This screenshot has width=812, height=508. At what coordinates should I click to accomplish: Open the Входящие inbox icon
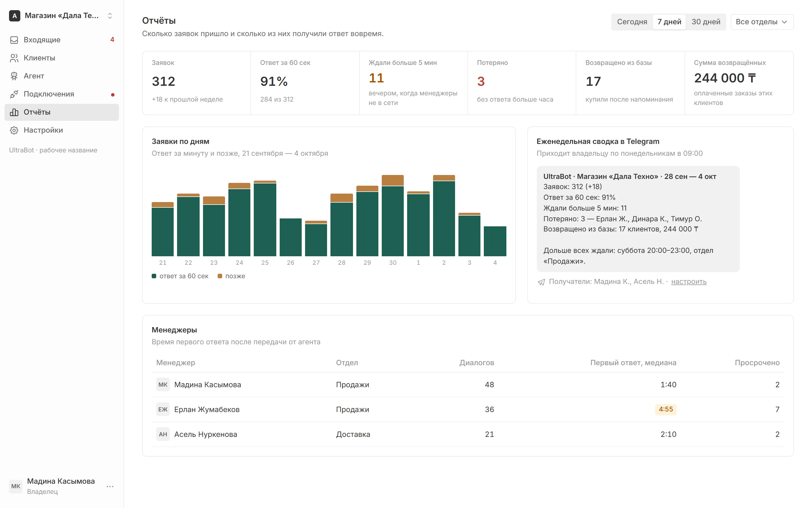14,40
